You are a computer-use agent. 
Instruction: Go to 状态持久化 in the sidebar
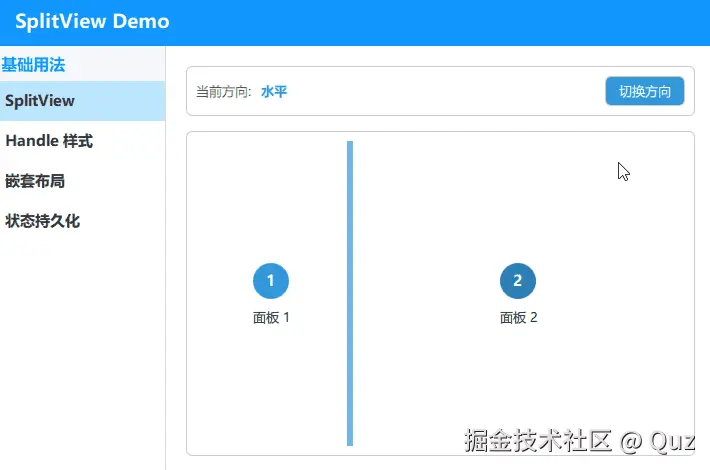pos(82,221)
